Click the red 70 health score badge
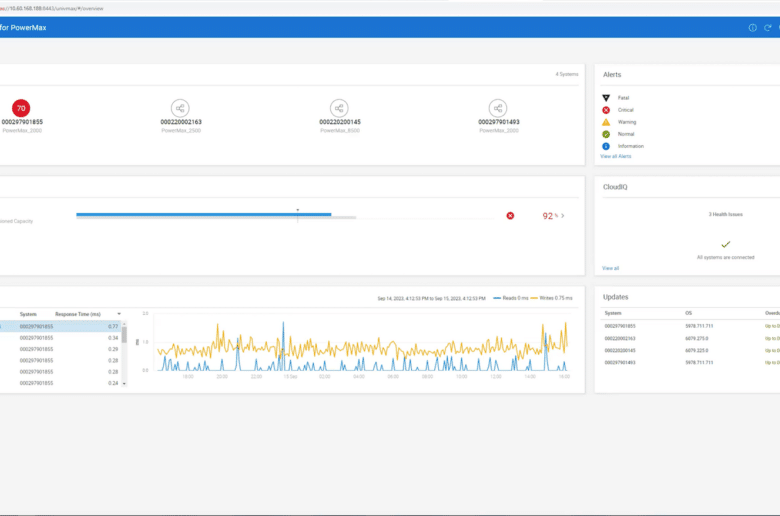 [21, 108]
